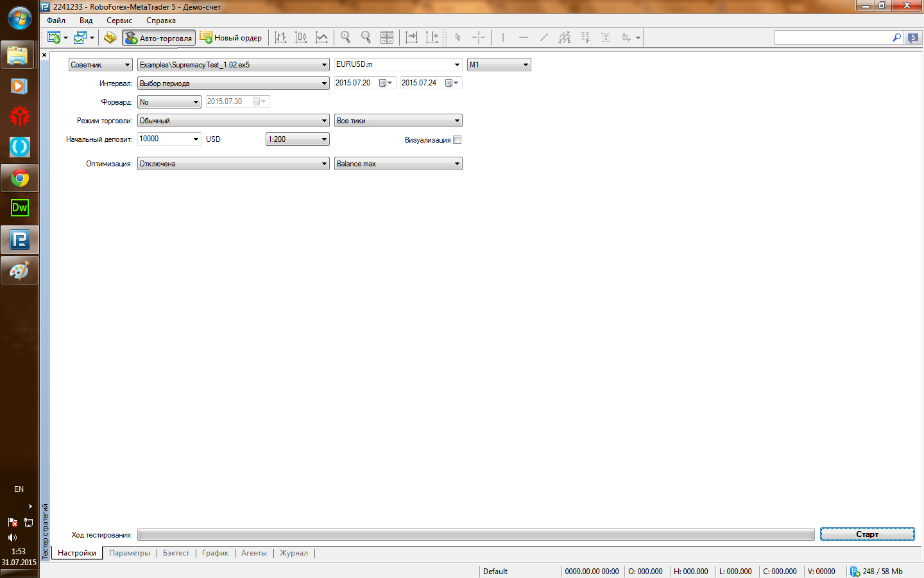Click the Новый ордер button
The image size is (924, 578).
coord(231,38)
